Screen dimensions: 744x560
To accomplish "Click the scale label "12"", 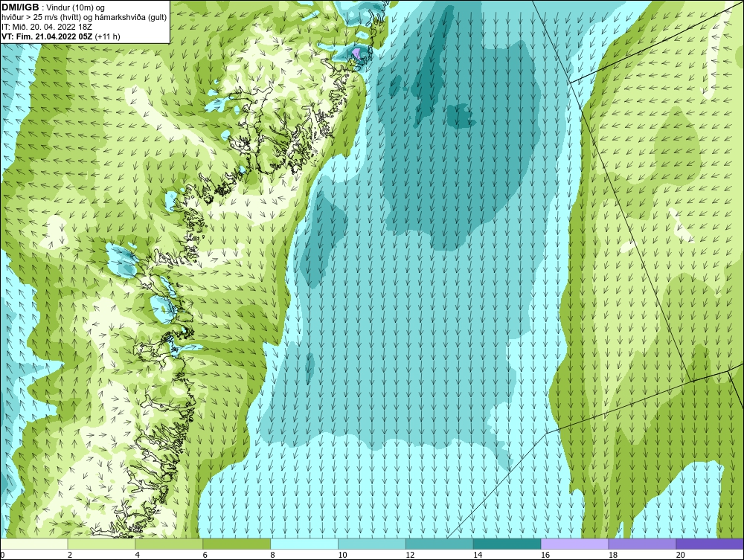I will coord(410,555).
